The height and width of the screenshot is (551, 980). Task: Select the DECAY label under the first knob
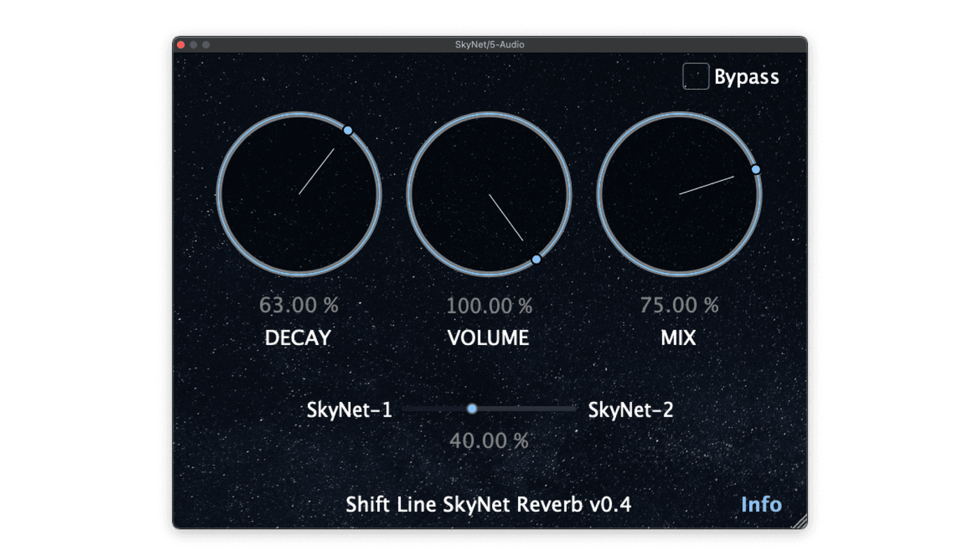pos(298,337)
